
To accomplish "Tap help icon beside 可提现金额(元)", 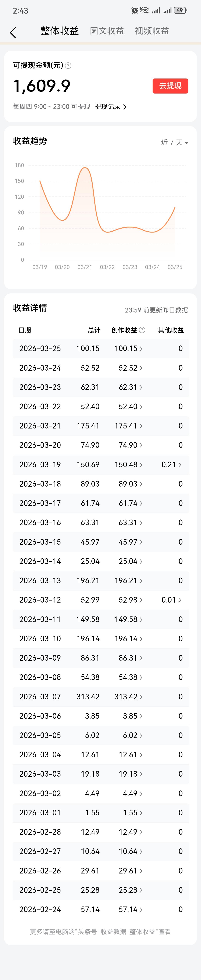I will point(68,66).
